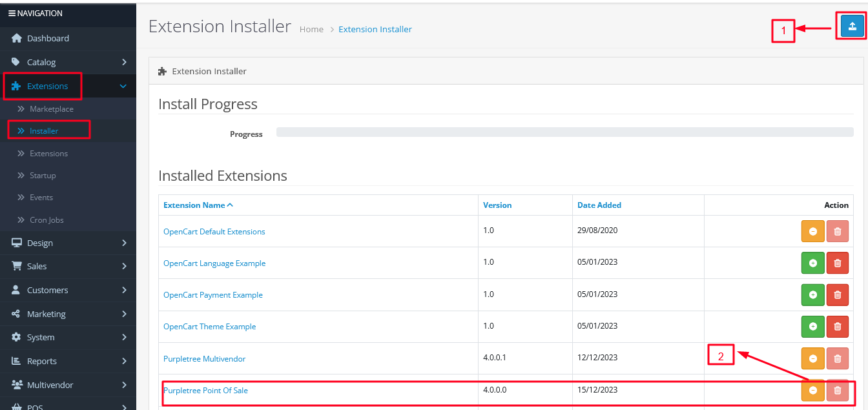Click the blue upload extension button
Viewport: 868px width, 410px height.
click(852, 26)
